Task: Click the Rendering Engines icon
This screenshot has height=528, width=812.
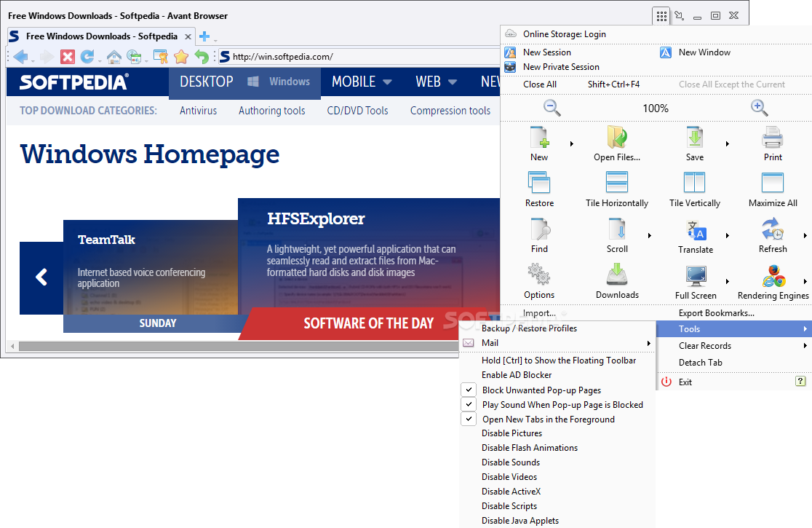Action: (773, 276)
